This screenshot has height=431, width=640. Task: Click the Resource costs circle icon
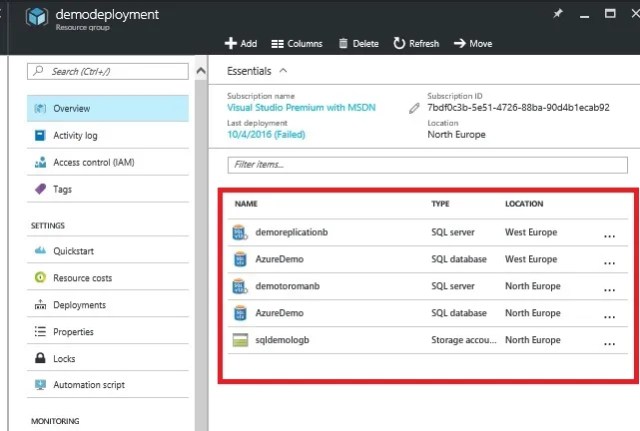tap(40, 278)
